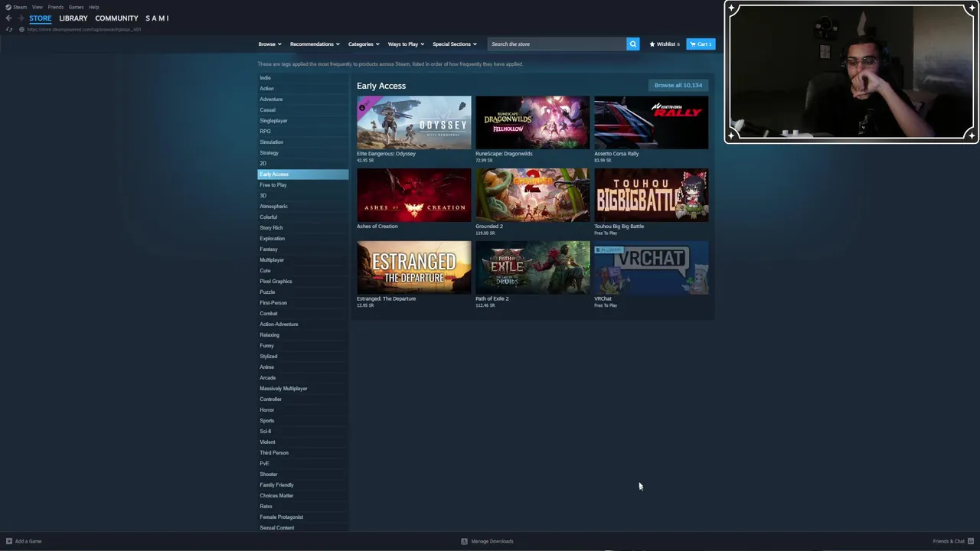This screenshot has height=551, width=980.
Task: Open the View menu
Action: tap(37, 7)
